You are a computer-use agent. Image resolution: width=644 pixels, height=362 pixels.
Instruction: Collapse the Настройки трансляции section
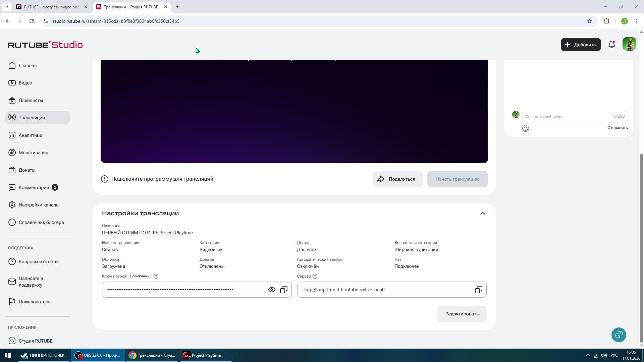[x=482, y=213]
